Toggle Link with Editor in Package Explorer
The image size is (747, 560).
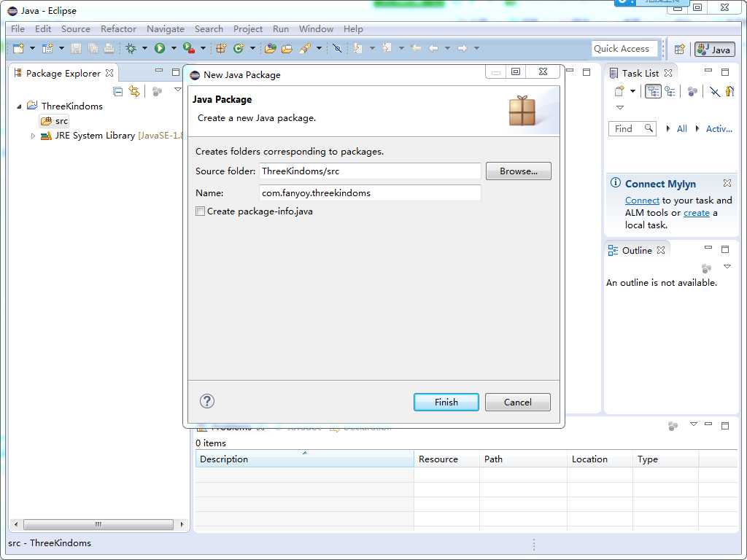(134, 91)
